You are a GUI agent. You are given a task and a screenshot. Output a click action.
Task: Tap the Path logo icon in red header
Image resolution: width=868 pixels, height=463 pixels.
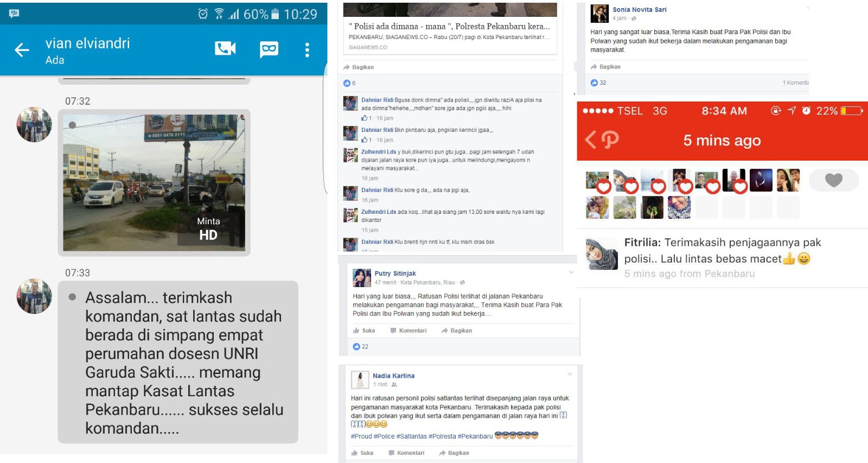(x=610, y=140)
